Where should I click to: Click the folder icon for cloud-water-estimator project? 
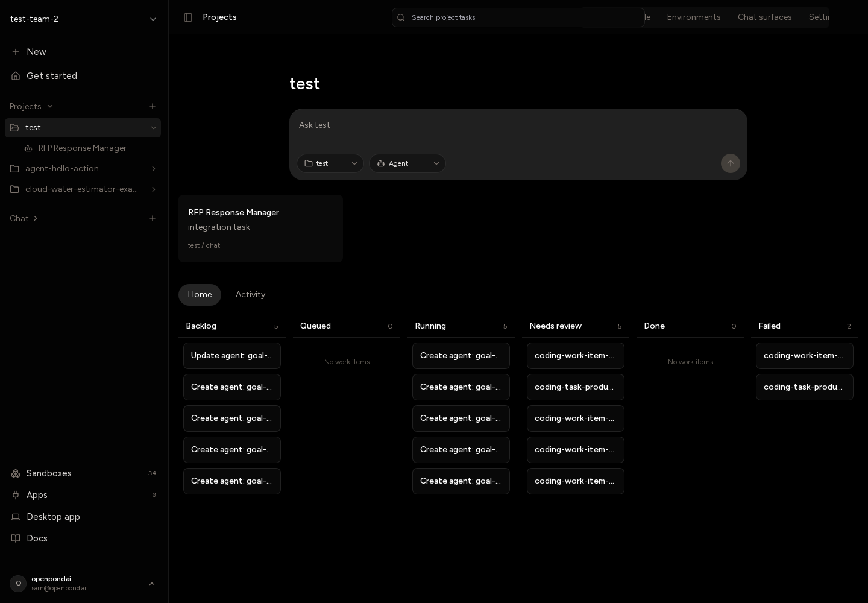(x=14, y=189)
